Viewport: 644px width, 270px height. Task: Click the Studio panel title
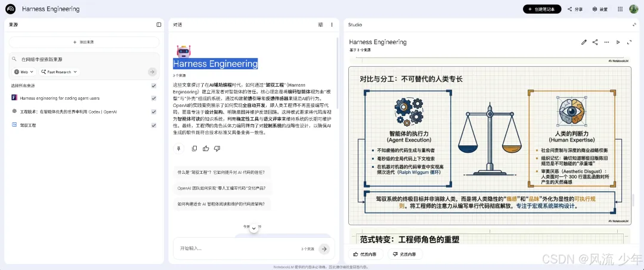pos(355,24)
